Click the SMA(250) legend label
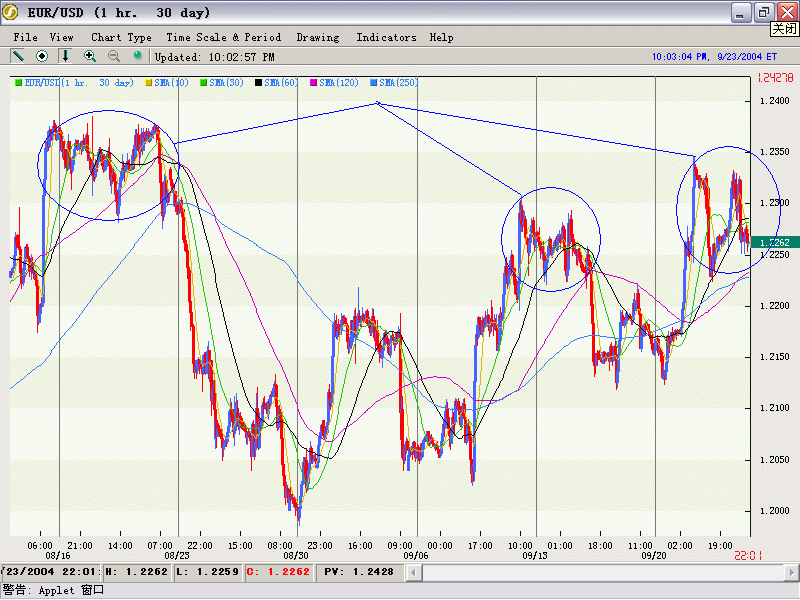This screenshot has width=800, height=600. tap(398, 83)
